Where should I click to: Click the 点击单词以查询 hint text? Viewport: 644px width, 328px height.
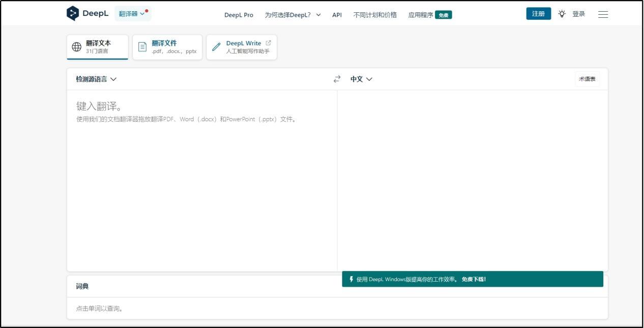100,308
